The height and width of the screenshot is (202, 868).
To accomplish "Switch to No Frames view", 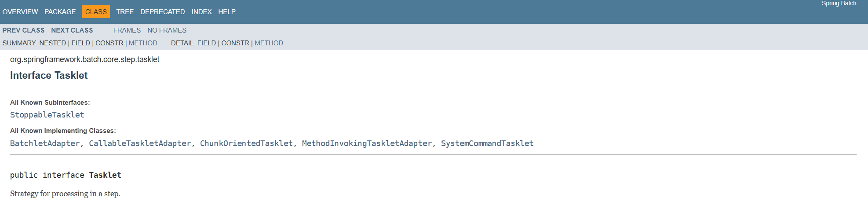I will coord(167,30).
